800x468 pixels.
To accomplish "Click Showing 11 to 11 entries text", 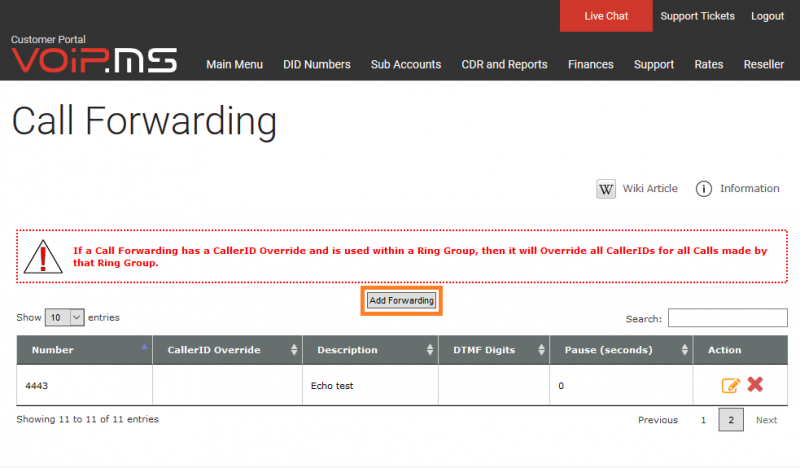I will click(87, 419).
